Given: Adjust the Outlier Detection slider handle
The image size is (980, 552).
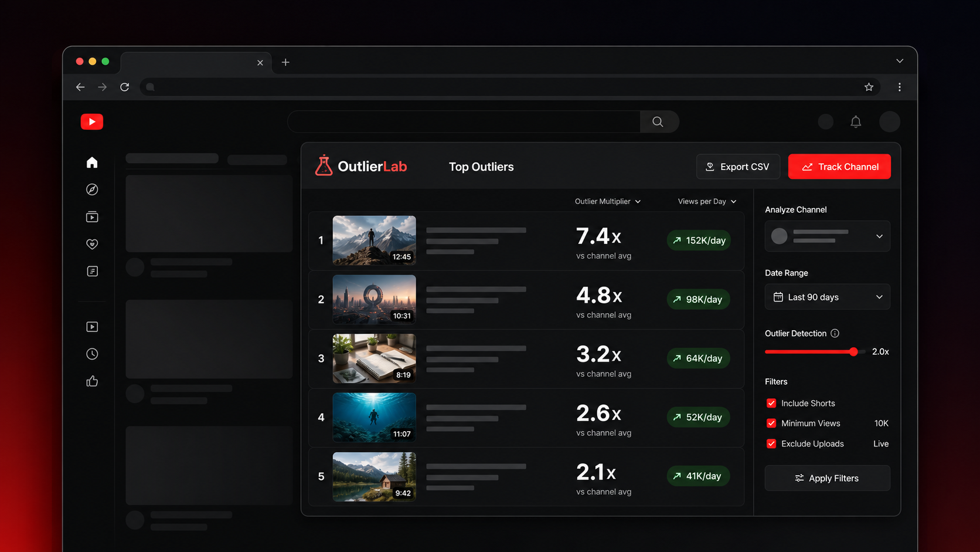Looking at the screenshot, I should tap(853, 351).
